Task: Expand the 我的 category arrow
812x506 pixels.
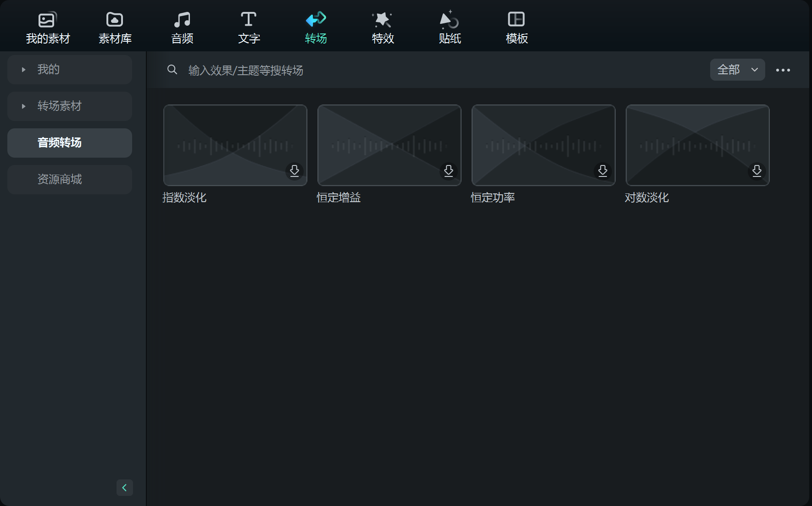Action: (23, 70)
